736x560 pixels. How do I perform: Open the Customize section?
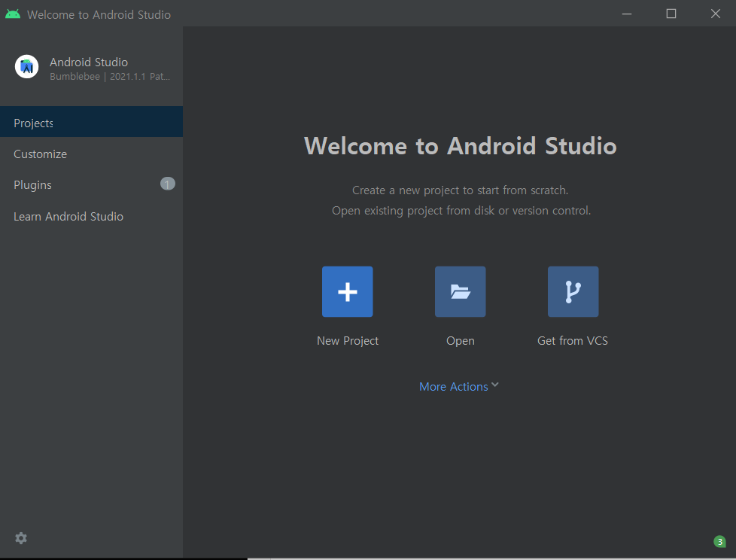[41, 154]
